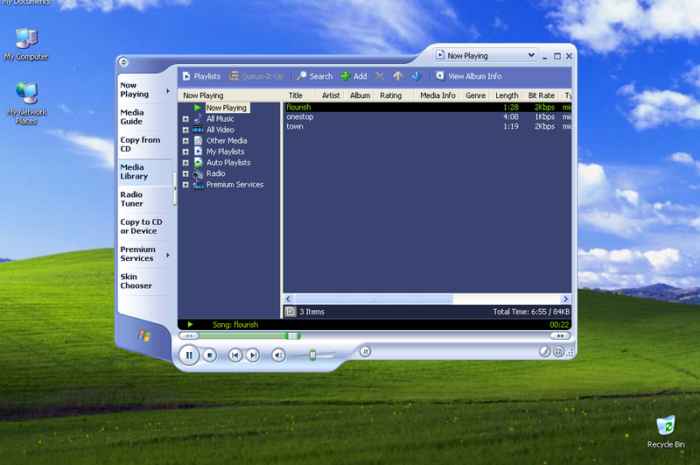Click View Album Info button

(x=469, y=76)
